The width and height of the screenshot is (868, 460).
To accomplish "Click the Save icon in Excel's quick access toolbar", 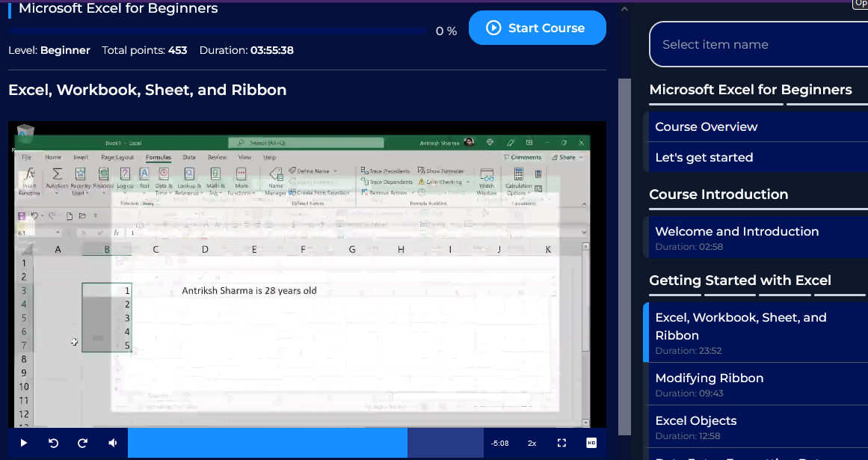I will pos(22,216).
